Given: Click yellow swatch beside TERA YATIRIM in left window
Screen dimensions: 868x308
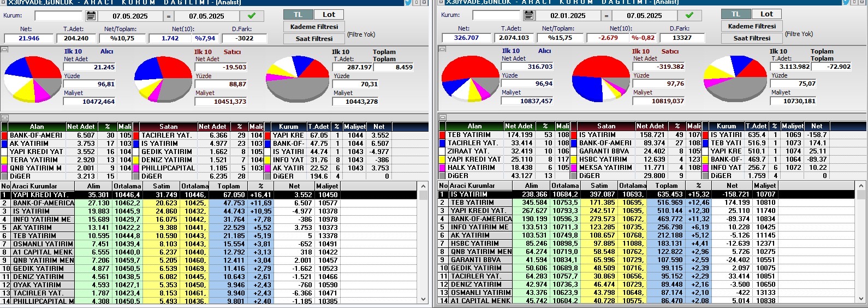Looking at the screenshot, I should 4,160.
